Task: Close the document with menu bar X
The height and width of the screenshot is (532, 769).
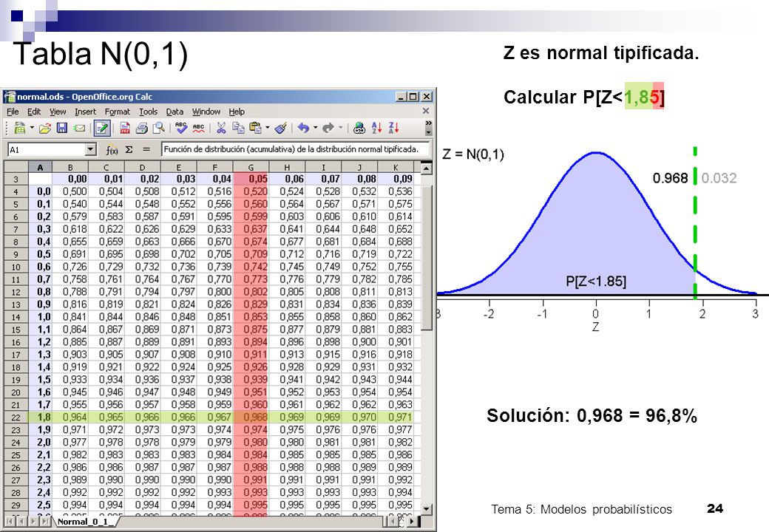Action: coord(426,111)
